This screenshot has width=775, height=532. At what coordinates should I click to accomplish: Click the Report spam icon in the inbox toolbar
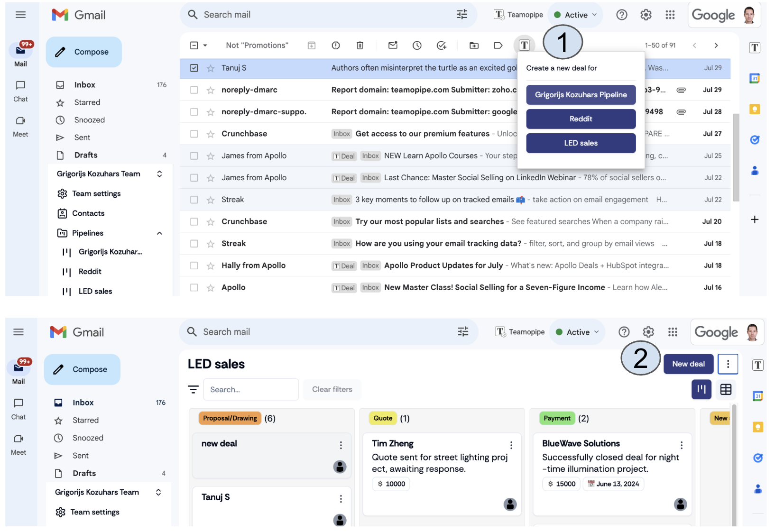[x=336, y=46]
